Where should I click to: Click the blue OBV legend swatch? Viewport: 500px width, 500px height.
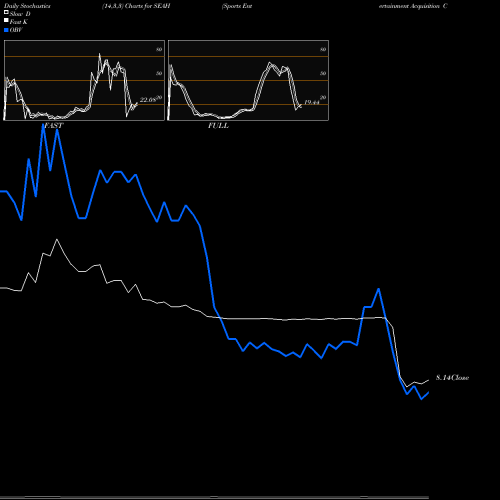[6, 30]
